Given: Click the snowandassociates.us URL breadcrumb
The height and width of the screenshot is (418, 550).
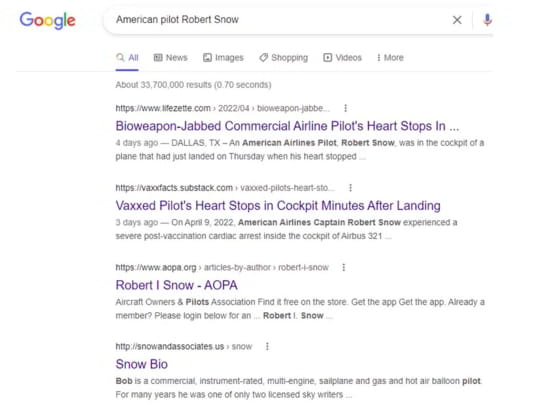Looking at the screenshot, I should (x=184, y=346).
